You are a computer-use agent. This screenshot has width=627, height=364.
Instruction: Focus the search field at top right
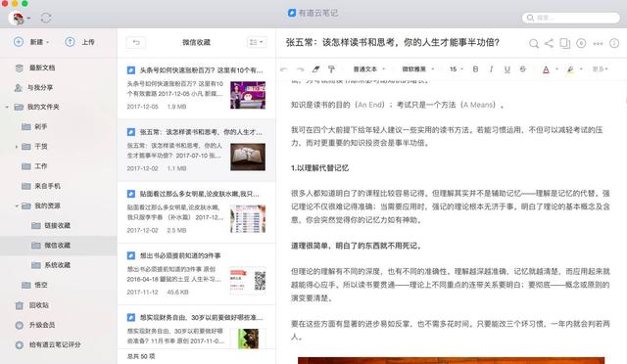pos(571,18)
